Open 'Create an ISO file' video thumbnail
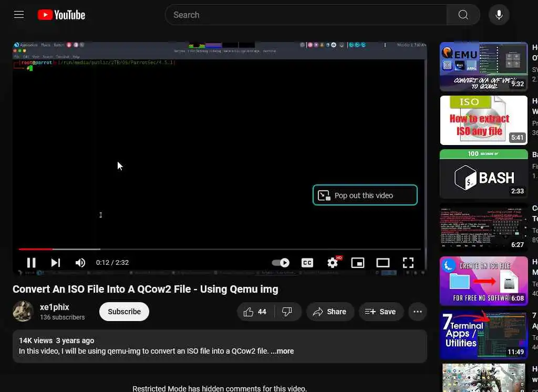Viewport: 538px width, 392px height. [483, 281]
